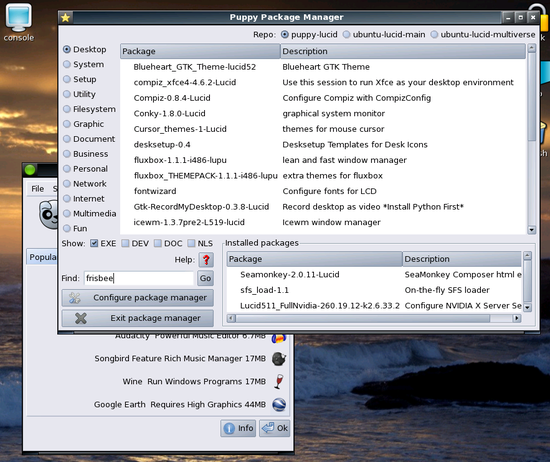Enable the DOC show filter
The width and height of the screenshot is (550, 462).
168,243
